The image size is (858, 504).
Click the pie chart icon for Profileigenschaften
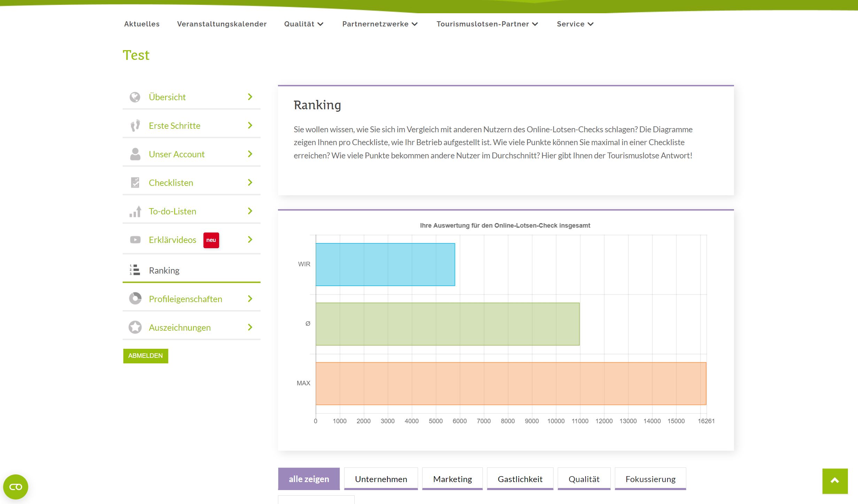[x=135, y=299]
